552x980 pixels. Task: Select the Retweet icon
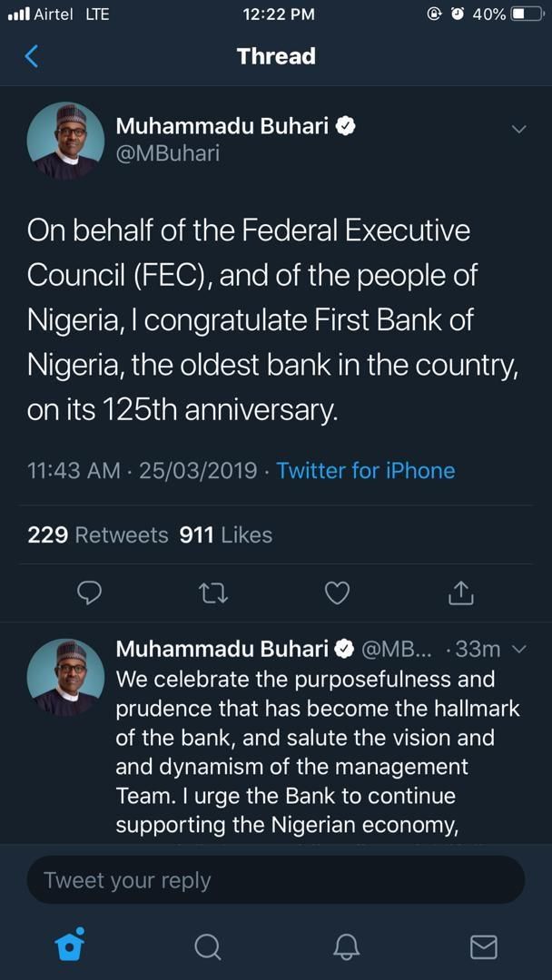click(x=212, y=593)
